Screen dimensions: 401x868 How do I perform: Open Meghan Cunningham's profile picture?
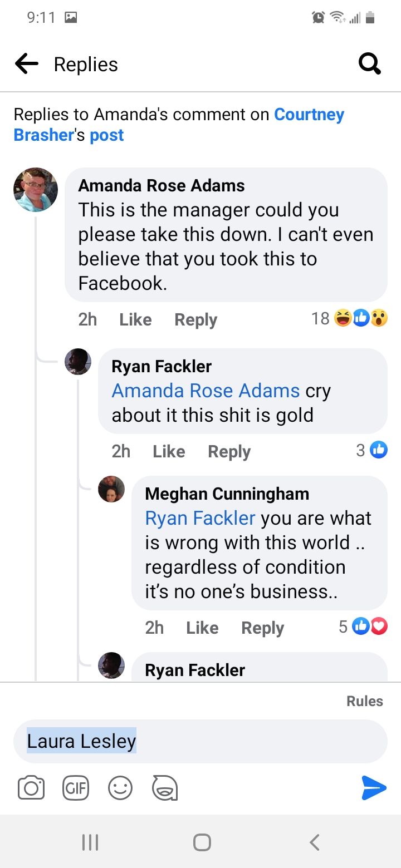(111, 490)
